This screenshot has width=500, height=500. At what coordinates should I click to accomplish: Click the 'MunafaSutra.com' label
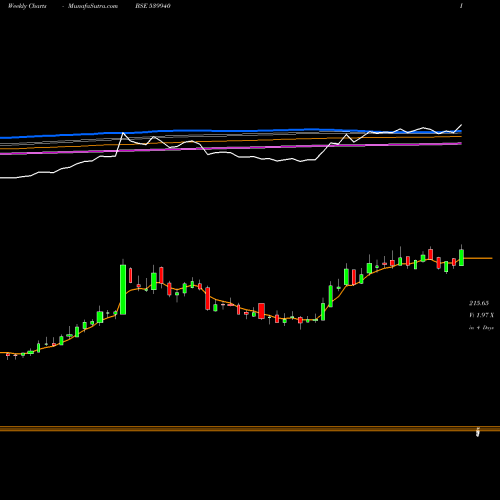click(x=93, y=6)
